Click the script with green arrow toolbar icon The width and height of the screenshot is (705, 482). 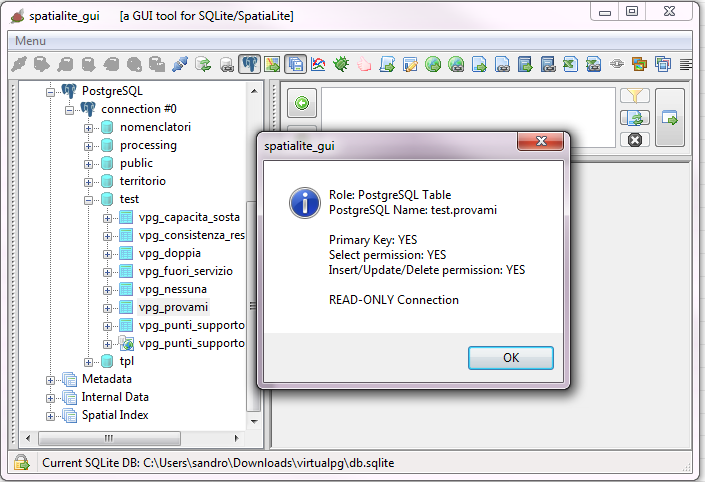point(387,64)
